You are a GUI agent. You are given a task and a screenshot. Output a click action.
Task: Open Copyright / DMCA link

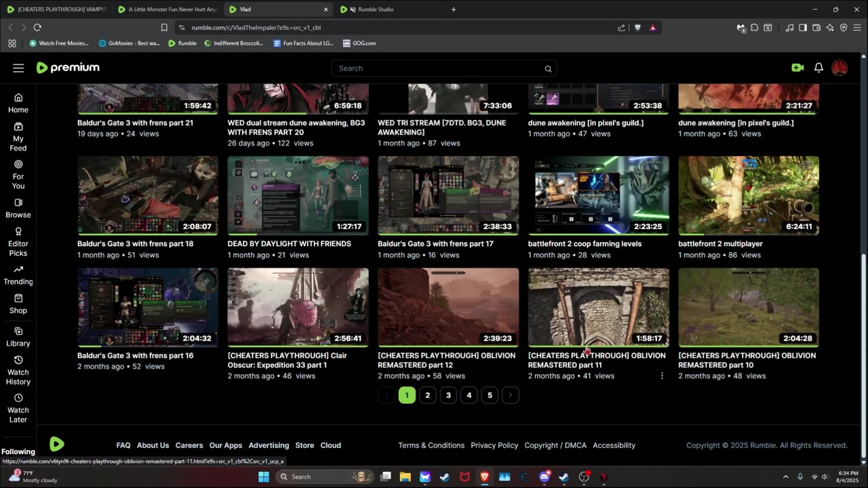pos(555,445)
